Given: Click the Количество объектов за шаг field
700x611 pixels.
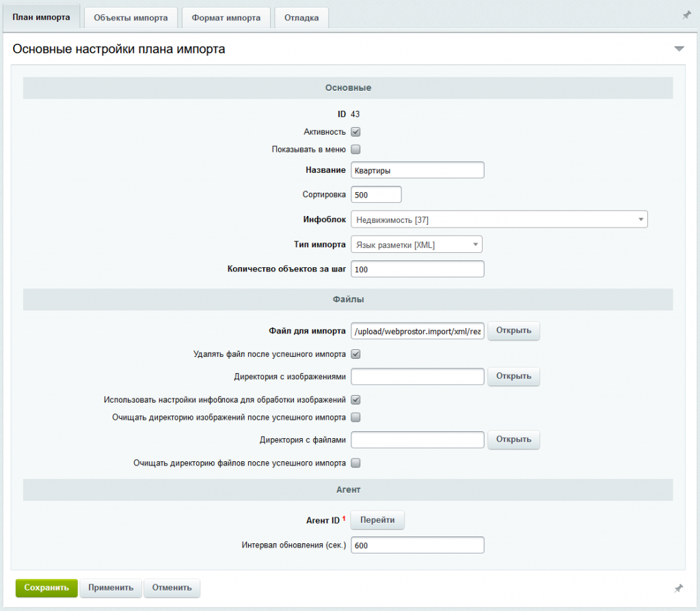Looking at the screenshot, I should point(418,269).
